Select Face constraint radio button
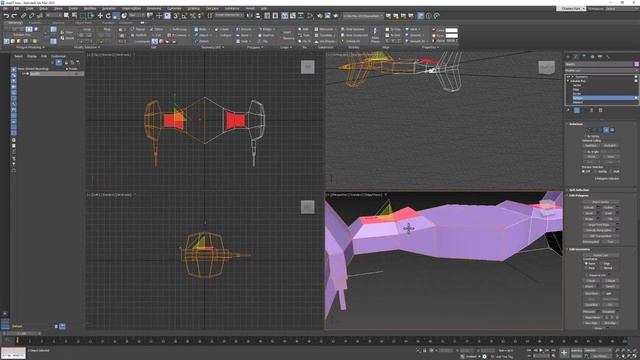Screen dimensions: 640x360 (587, 268)
